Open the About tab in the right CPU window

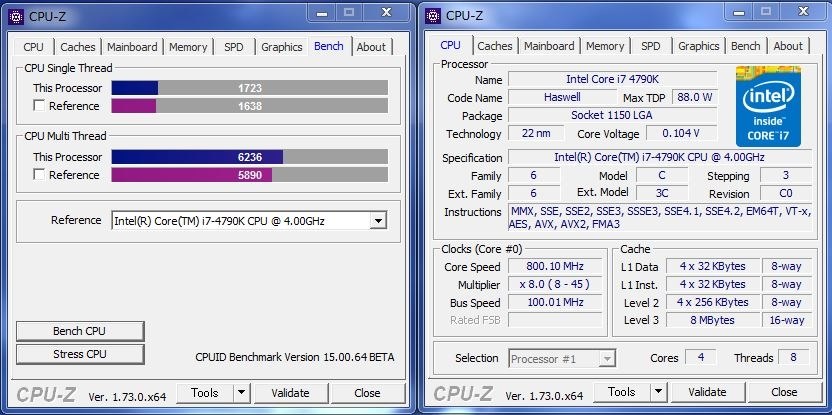click(788, 46)
